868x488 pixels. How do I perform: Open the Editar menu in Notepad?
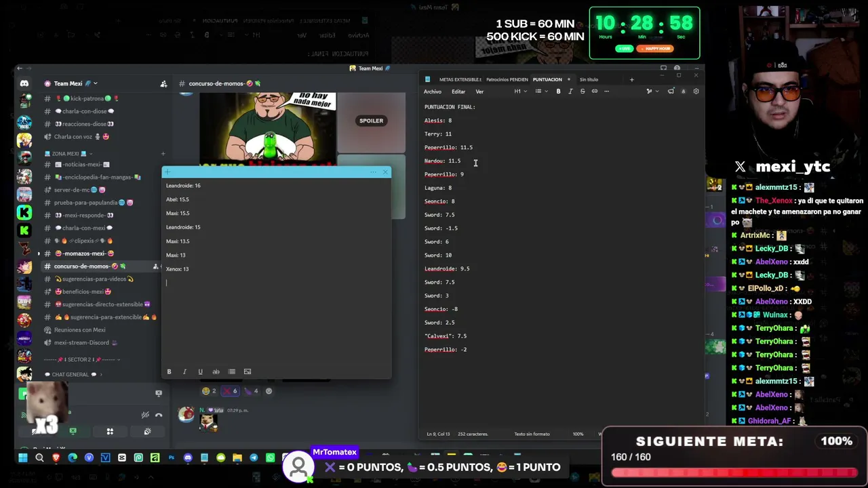458,91
